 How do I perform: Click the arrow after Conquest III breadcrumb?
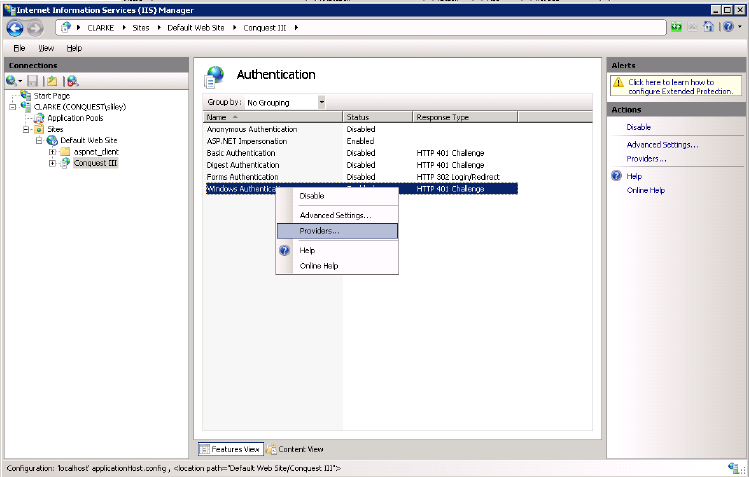(x=296, y=28)
